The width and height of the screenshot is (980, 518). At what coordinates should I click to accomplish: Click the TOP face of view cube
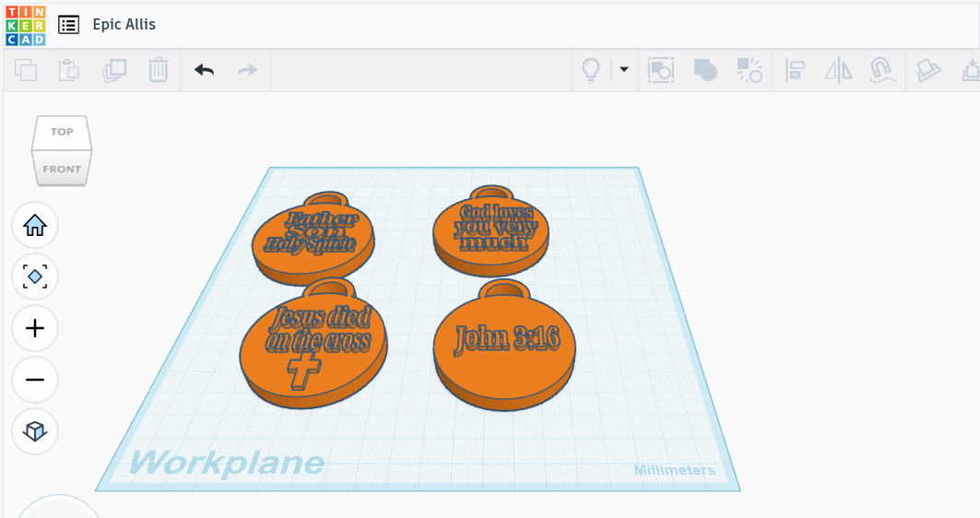[x=62, y=132]
